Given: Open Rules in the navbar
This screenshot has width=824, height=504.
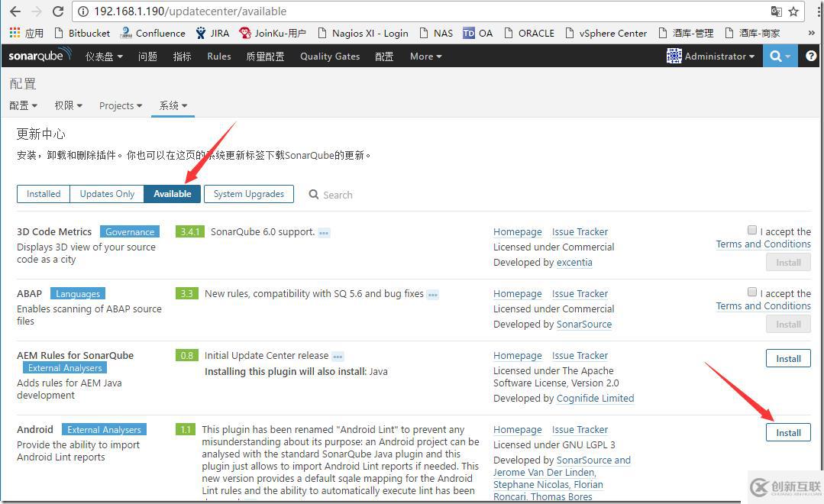Looking at the screenshot, I should coord(219,57).
